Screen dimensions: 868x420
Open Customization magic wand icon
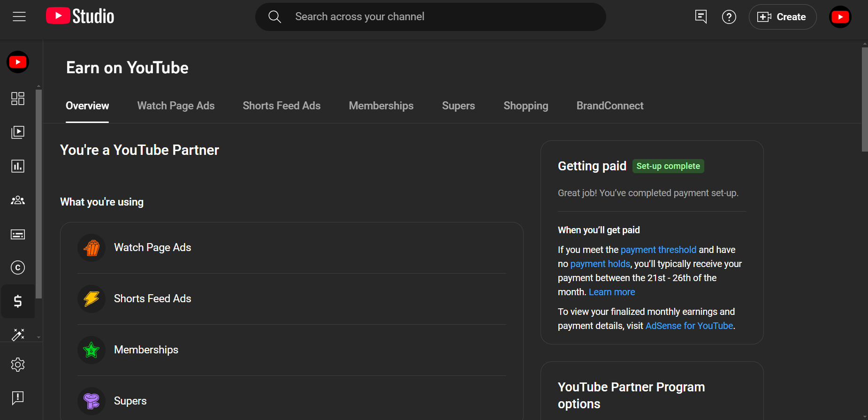pos(18,334)
